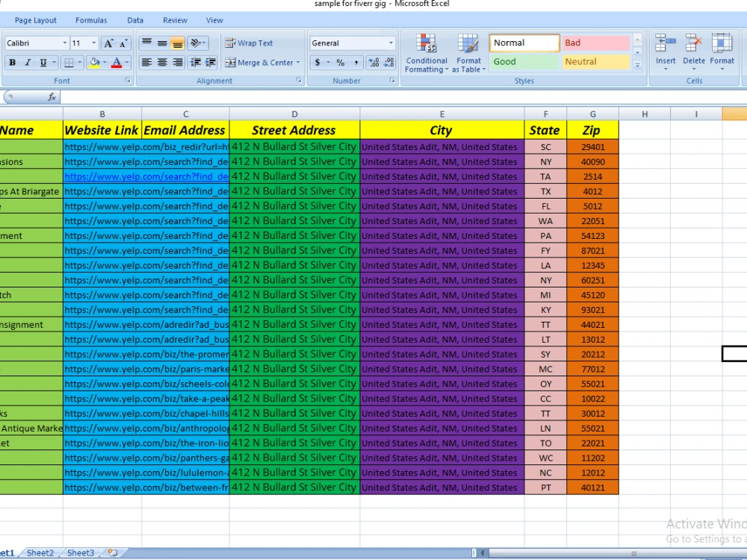Decrease indent icon

195,63
